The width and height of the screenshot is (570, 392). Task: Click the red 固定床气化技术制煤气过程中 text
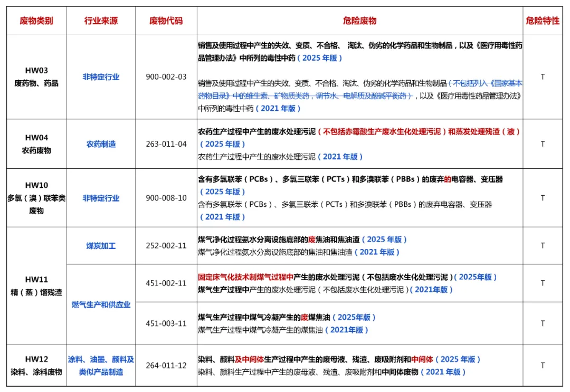click(x=237, y=277)
